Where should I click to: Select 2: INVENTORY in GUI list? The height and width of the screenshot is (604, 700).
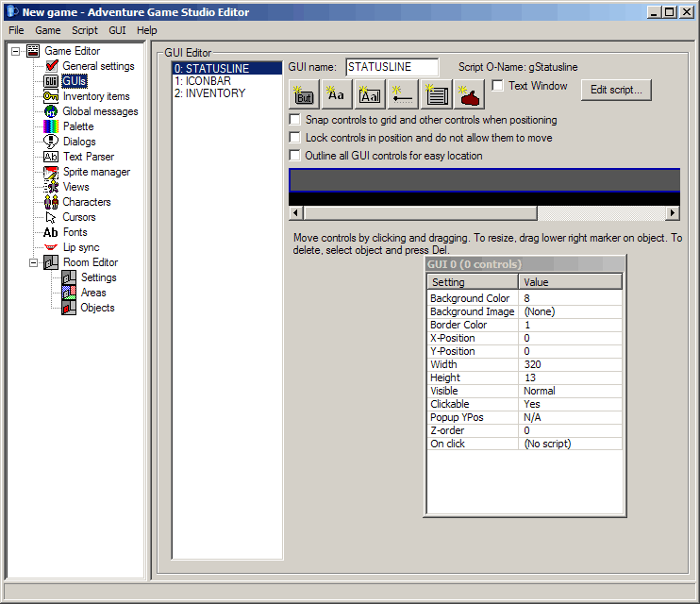coord(227,92)
